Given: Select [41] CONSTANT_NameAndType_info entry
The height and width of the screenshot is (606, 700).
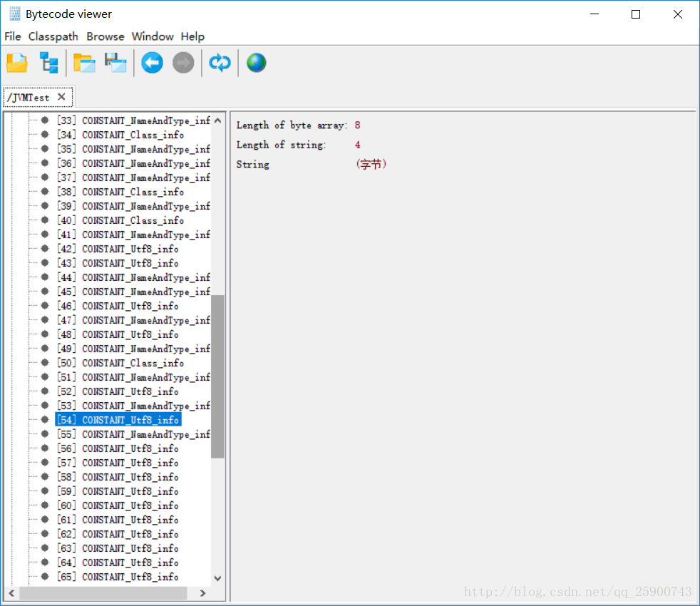Looking at the screenshot, I should [x=133, y=235].
